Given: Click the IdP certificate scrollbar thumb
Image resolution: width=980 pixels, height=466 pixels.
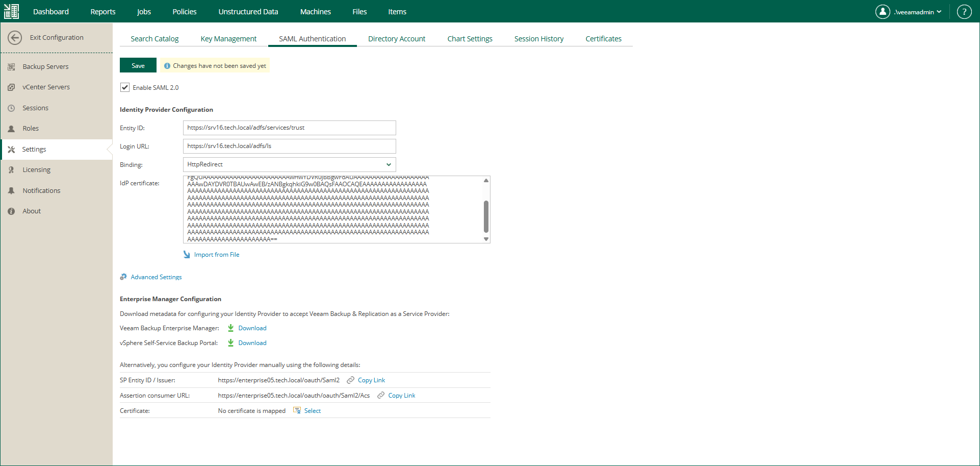Looking at the screenshot, I should point(486,216).
